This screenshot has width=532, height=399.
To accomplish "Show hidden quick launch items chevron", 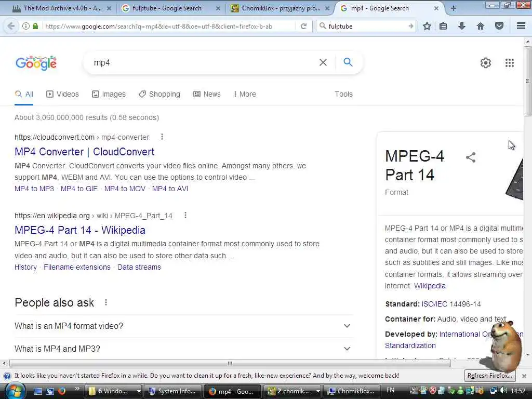I will click(x=77, y=389).
